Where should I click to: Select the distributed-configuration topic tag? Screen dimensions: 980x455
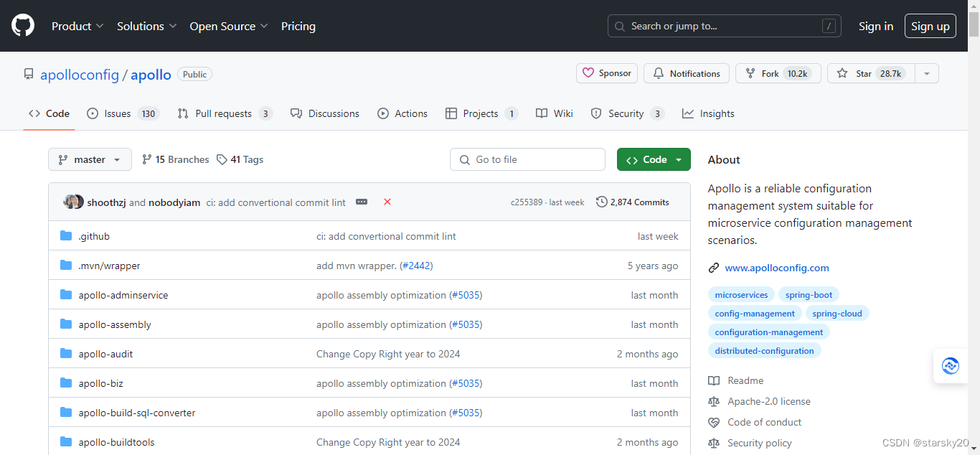click(x=765, y=351)
